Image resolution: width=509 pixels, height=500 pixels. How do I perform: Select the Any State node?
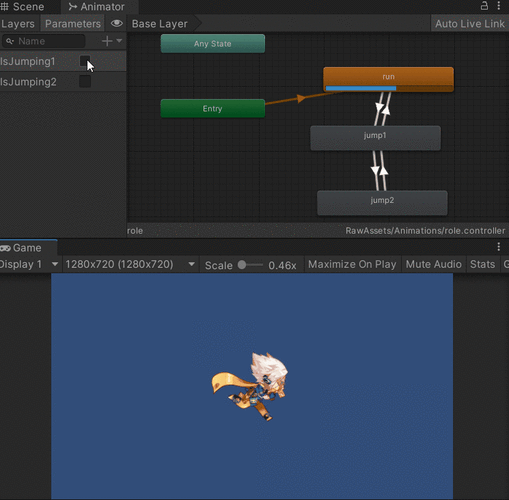213,44
